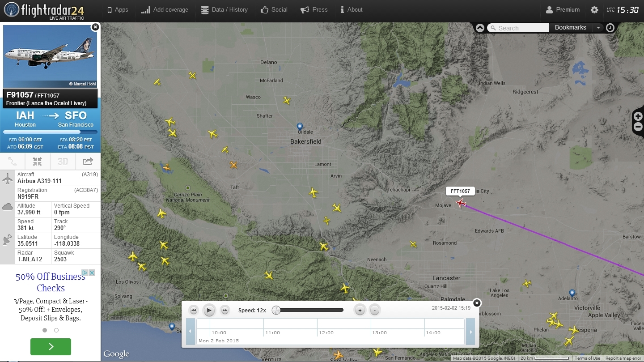Toggle the flight route display icon
644x362 pixels.
pos(12,162)
